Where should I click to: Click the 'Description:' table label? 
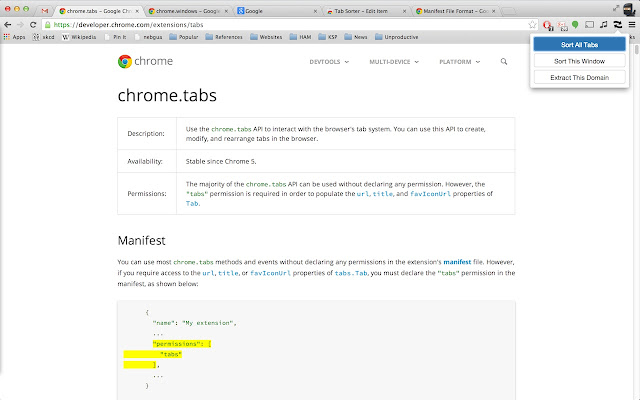tap(146, 133)
